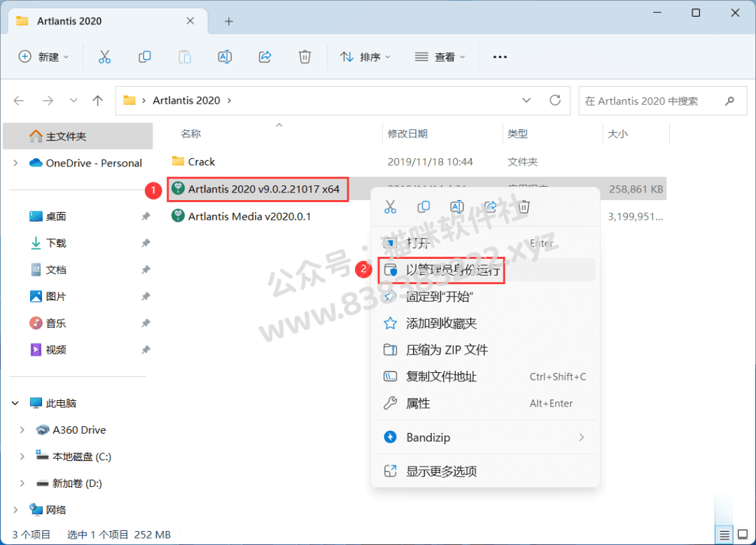Choose 添加到收藏夹 in context menu
756x545 pixels.
pos(486,323)
